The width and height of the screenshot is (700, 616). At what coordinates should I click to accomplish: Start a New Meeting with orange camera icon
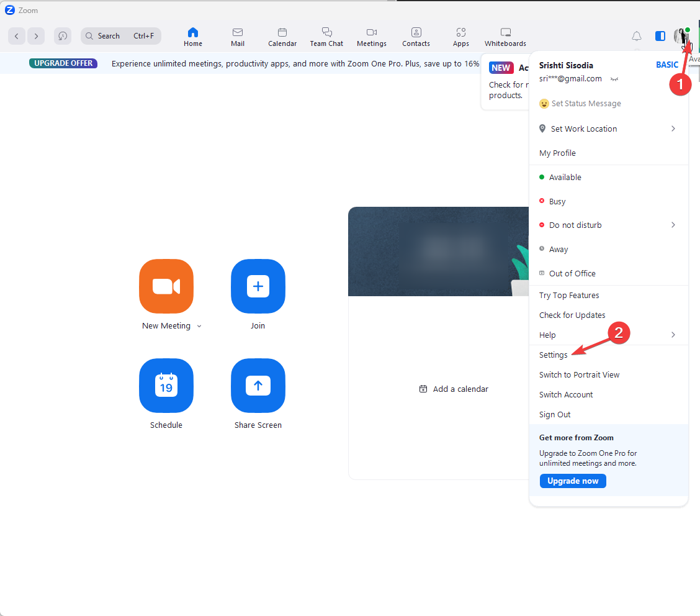click(166, 286)
